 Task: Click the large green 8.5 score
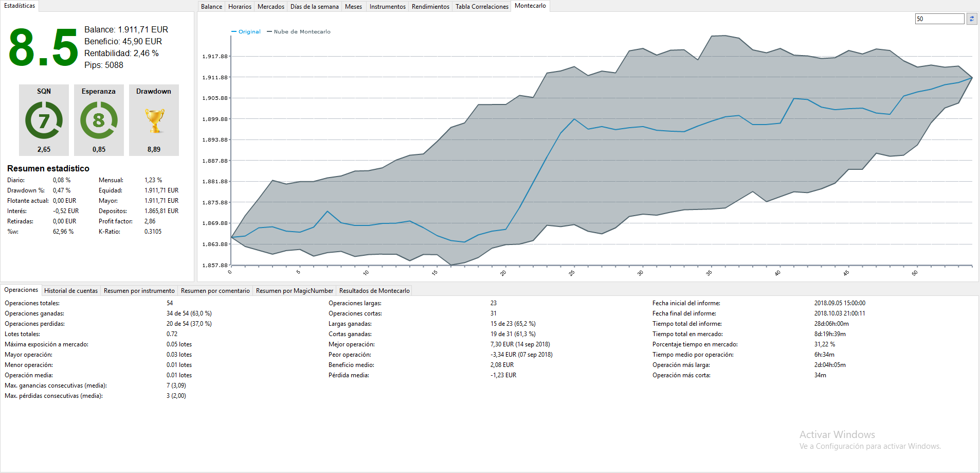tap(43, 48)
